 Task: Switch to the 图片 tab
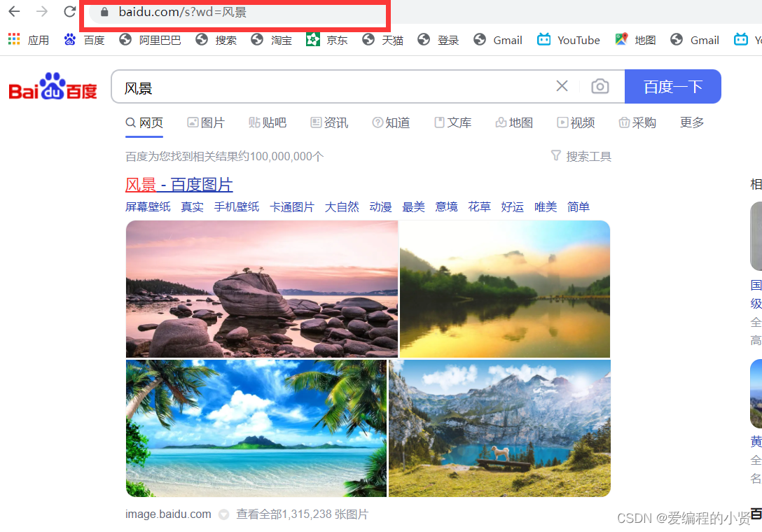pyautogui.click(x=206, y=122)
